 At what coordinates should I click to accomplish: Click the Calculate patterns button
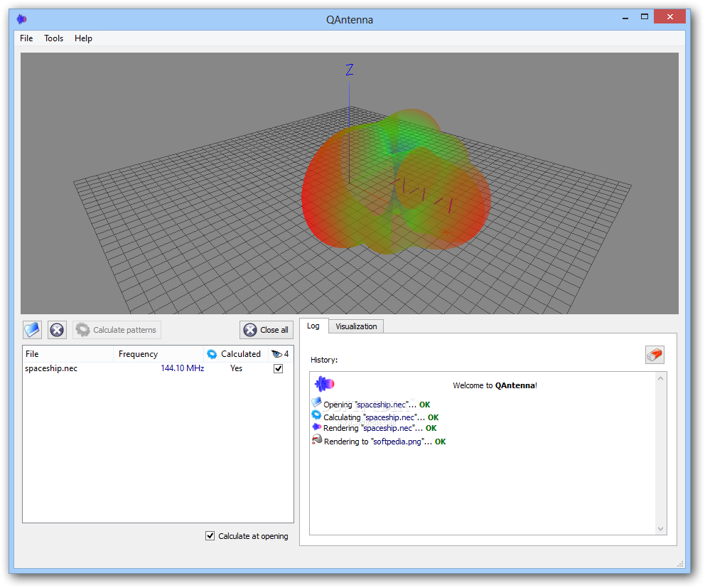click(x=117, y=330)
